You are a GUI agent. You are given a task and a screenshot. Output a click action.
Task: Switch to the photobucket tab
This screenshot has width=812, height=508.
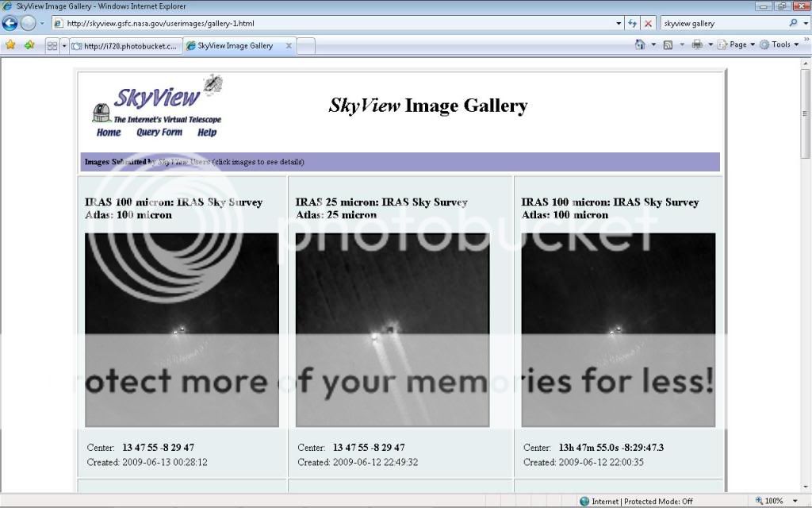tap(125, 46)
